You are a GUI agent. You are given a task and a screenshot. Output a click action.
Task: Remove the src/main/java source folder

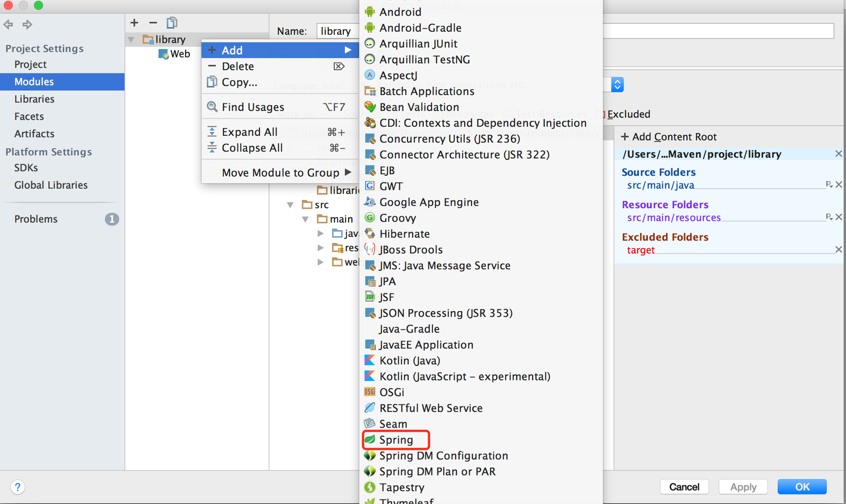pyautogui.click(x=838, y=184)
